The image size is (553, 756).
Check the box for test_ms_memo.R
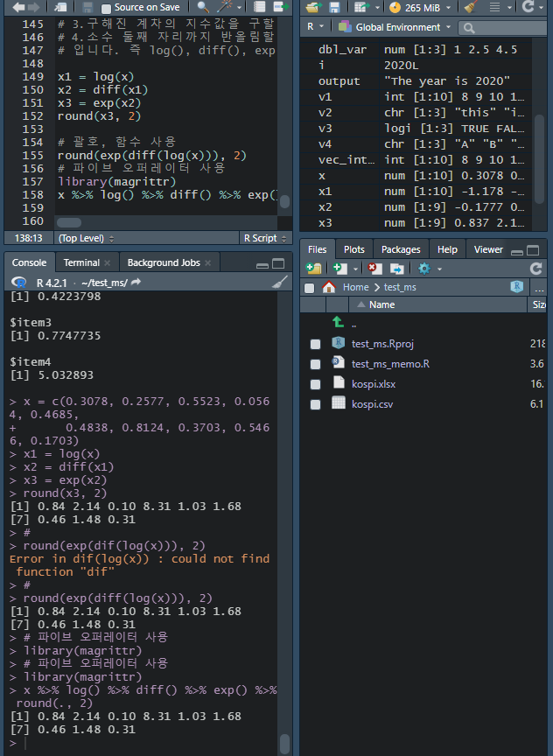(315, 364)
